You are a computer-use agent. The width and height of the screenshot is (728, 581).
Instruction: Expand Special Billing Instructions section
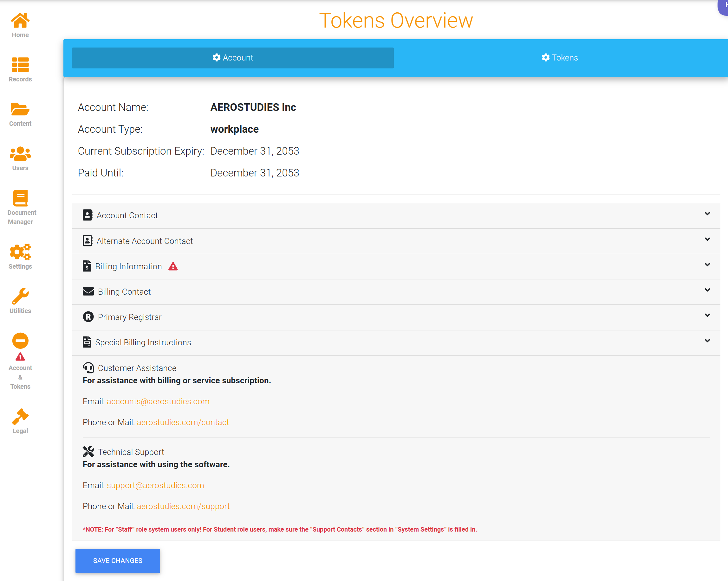click(x=707, y=341)
